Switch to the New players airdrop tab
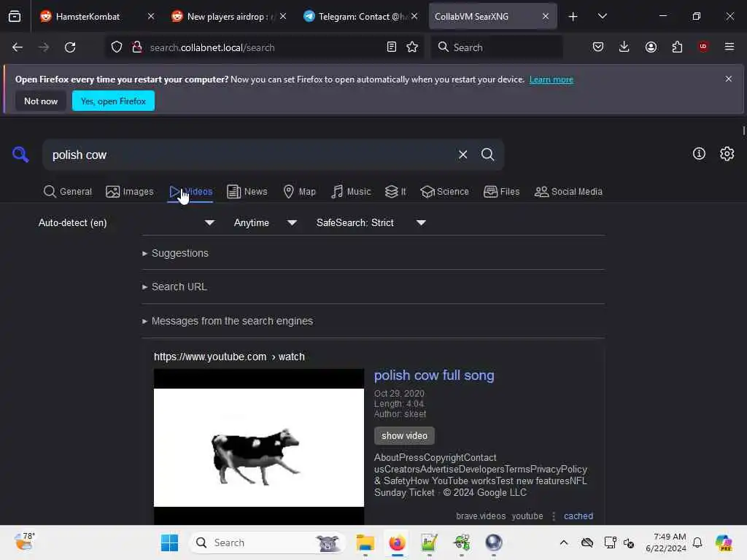The image size is (747, 560). point(228,16)
